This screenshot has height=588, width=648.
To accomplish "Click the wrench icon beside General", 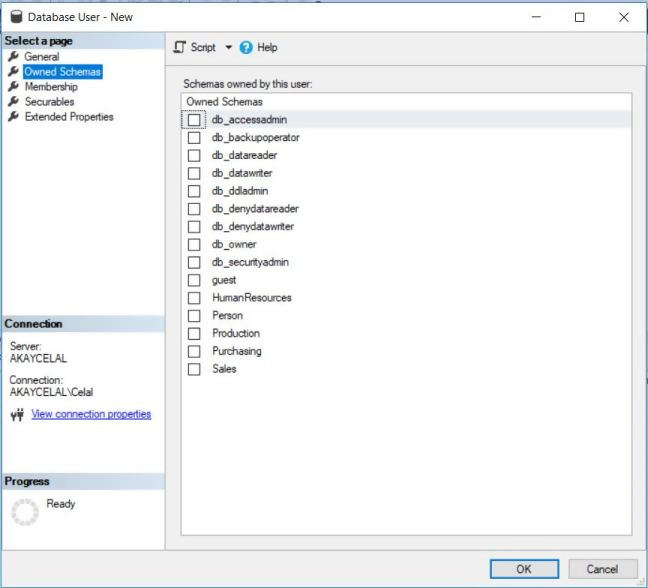I will [x=14, y=57].
